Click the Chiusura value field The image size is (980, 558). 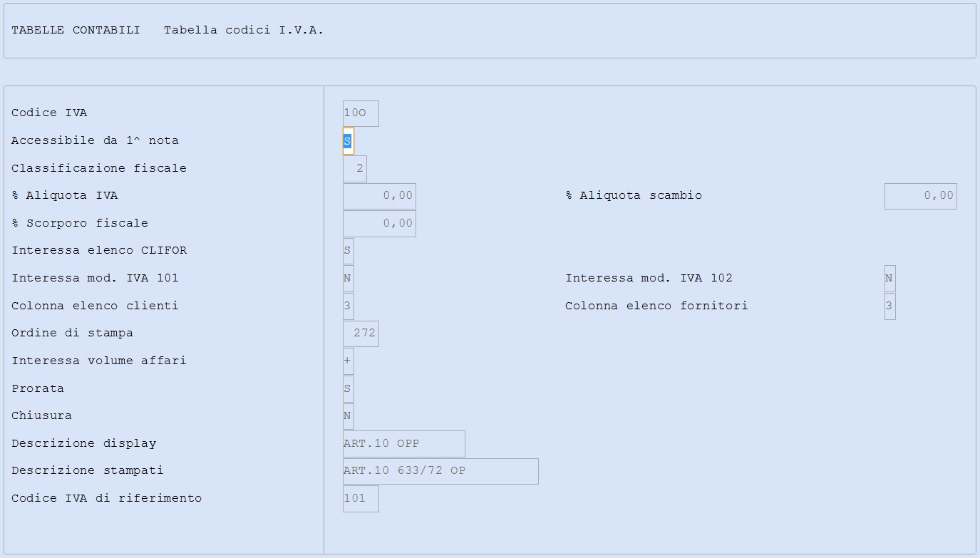pyautogui.click(x=348, y=416)
